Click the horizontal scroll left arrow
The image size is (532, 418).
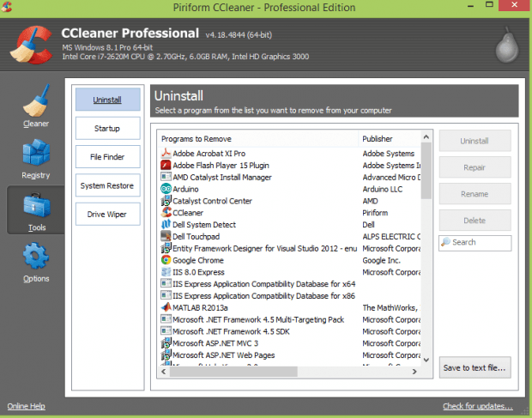tap(164, 372)
